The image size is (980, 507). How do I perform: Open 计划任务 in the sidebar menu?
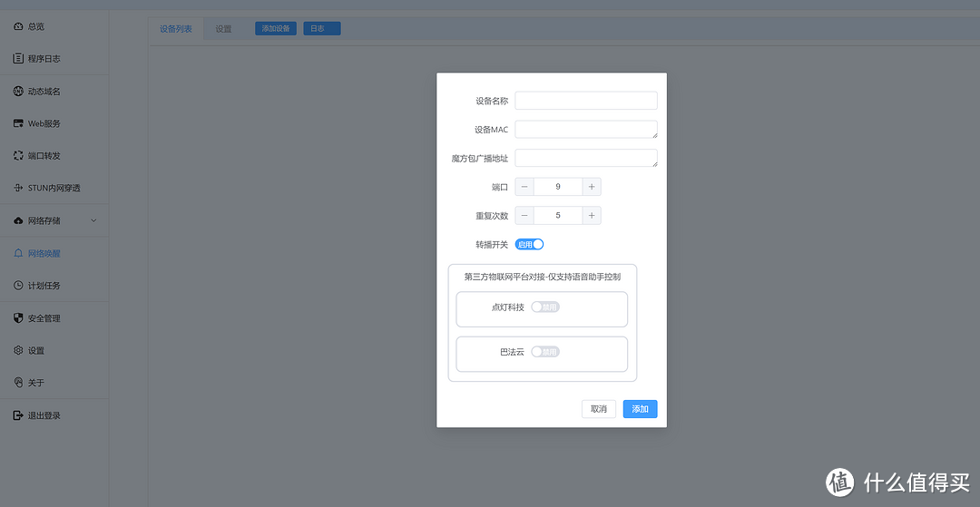(x=54, y=286)
